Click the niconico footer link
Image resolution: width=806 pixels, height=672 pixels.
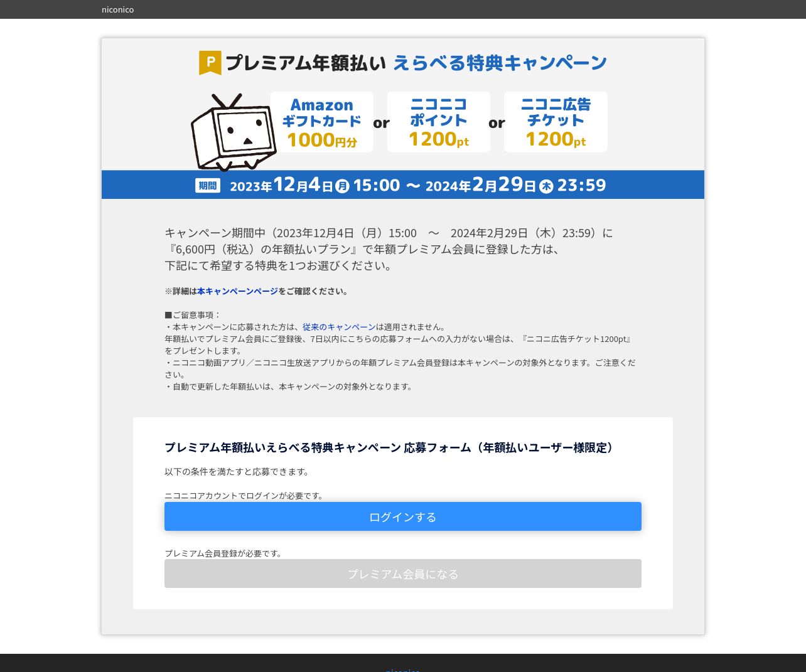coord(403,669)
